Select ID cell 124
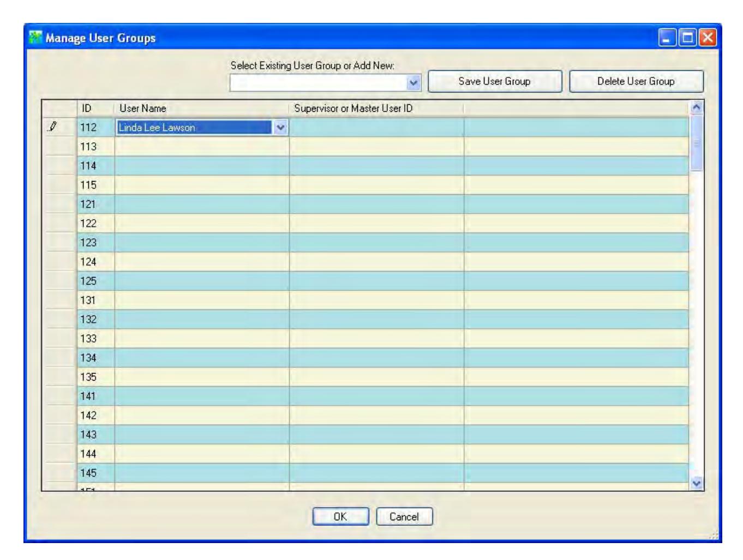This screenshot has height=560, width=743. pos(95,262)
